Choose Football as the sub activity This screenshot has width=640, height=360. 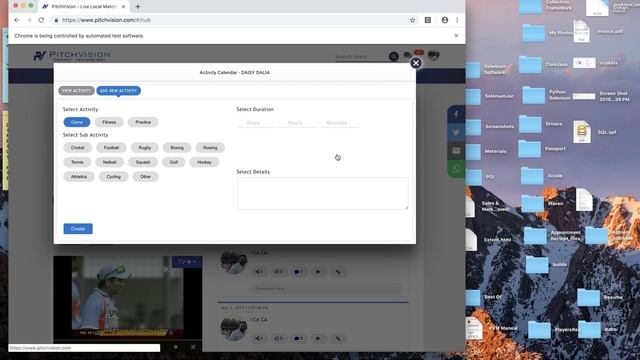(111, 148)
